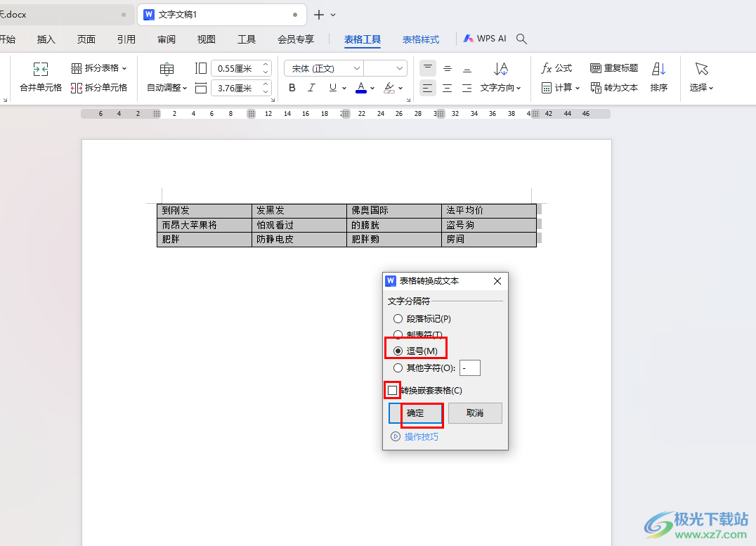
Task: Align cell text to top
Action: click(428, 68)
